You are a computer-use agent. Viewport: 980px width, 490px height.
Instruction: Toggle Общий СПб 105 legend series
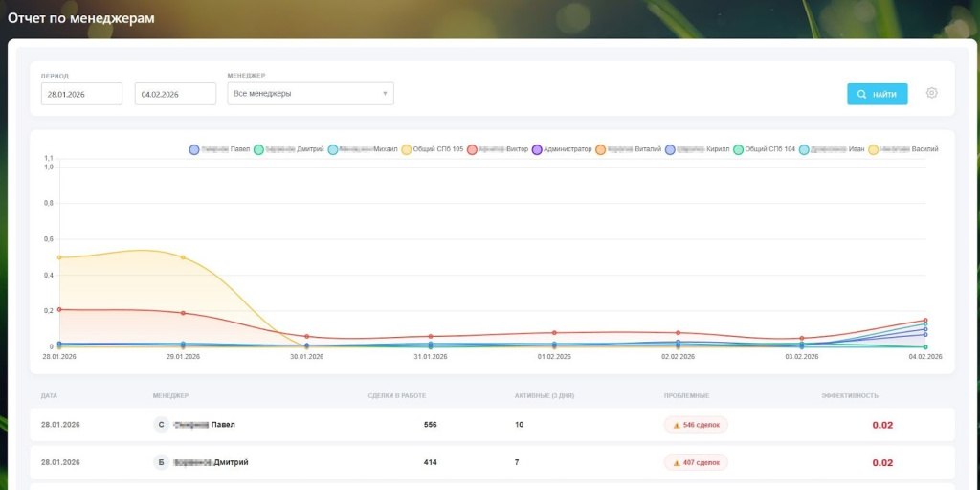[x=433, y=149]
